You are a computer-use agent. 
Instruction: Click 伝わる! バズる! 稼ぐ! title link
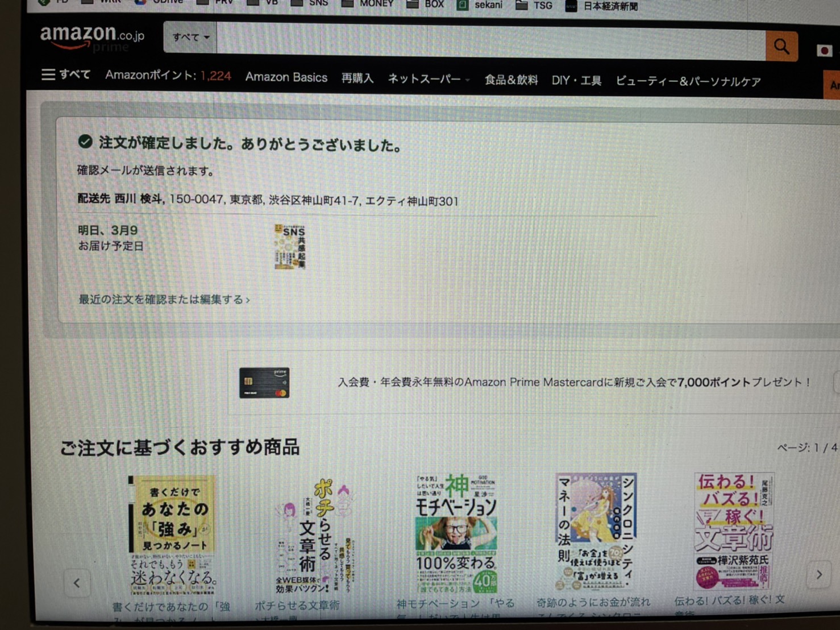coord(729,600)
